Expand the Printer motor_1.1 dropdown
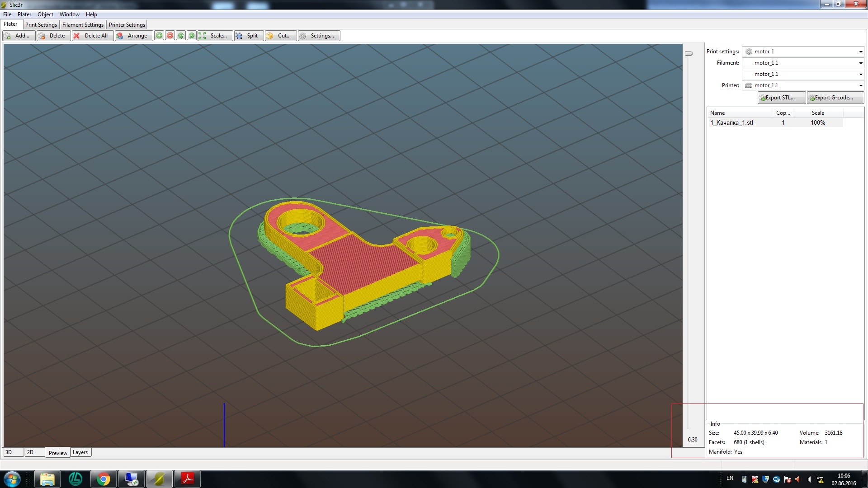Screen dimensions: 868x488 click(x=860, y=85)
